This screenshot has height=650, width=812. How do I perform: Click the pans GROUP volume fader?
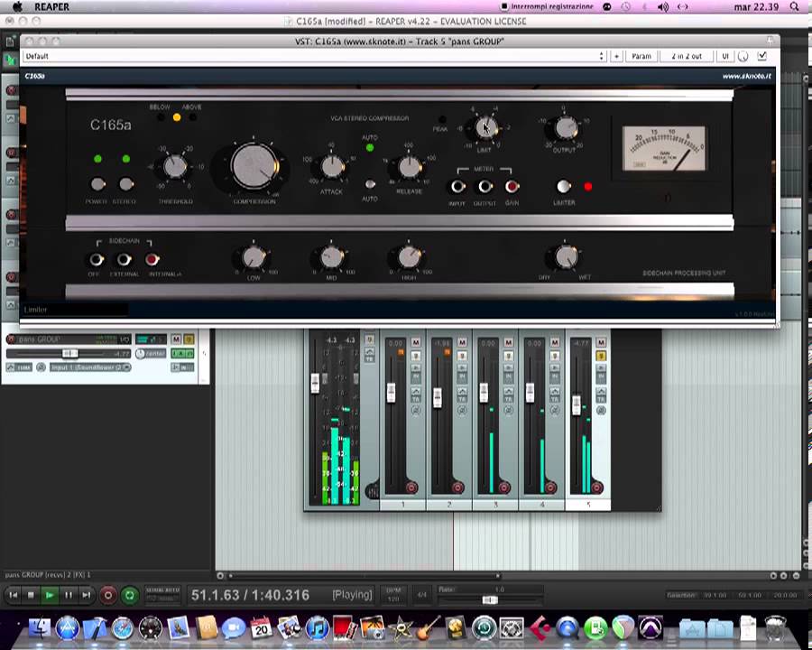[69, 354]
